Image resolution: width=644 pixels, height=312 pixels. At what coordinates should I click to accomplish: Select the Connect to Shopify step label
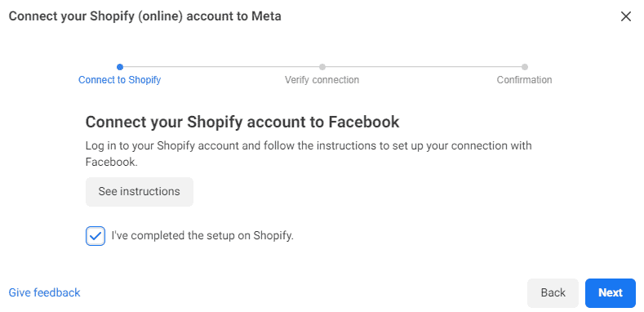(119, 80)
